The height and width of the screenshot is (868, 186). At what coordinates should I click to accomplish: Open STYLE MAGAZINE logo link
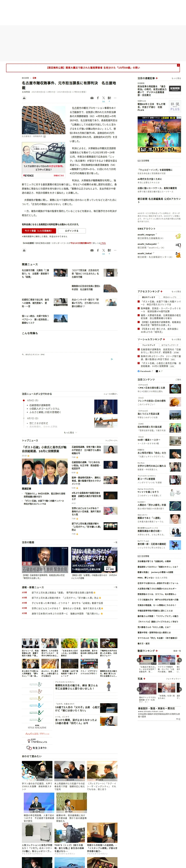pyautogui.click(x=37, y=727)
